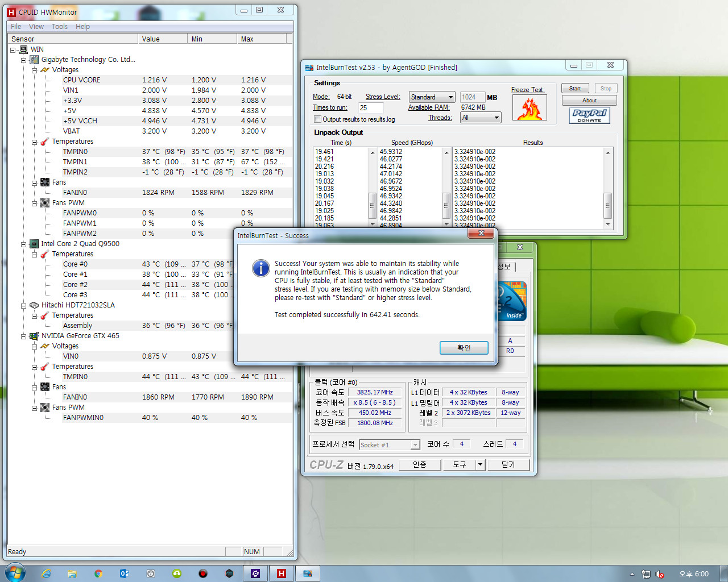
Task: Click the Max column header in HWMonitor
Action: [x=262, y=39]
